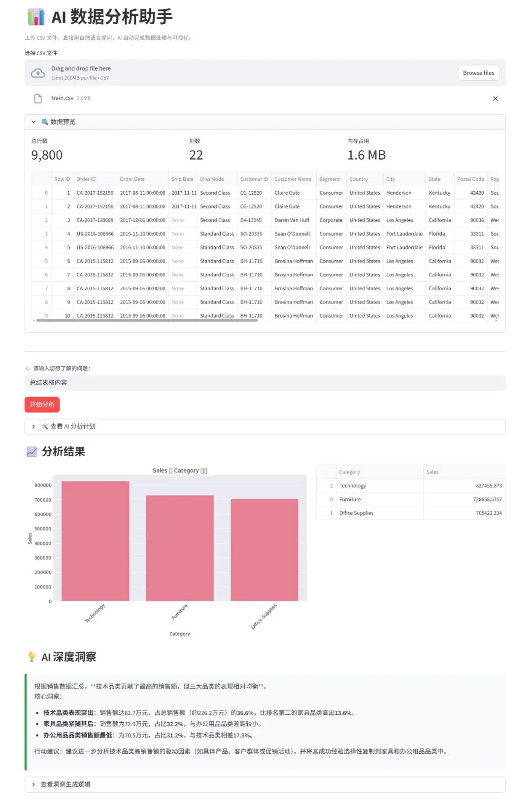
Task: Open the Browse files dialog
Action: click(478, 73)
